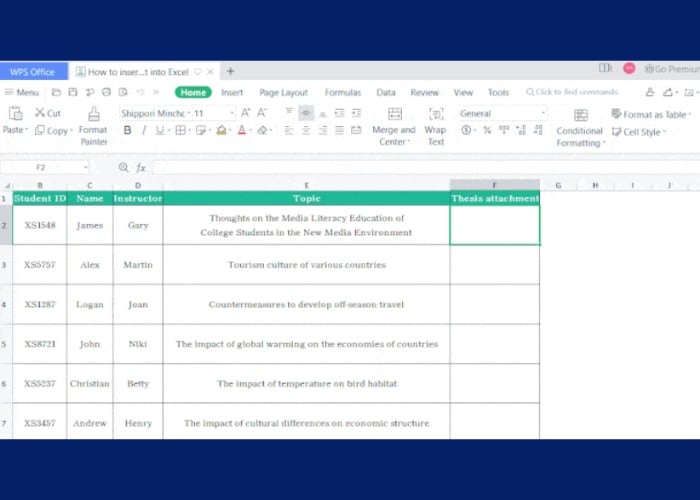Click the Merge and Center icon
Image resolution: width=700 pixels, height=500 pixels.
point(394,114)
